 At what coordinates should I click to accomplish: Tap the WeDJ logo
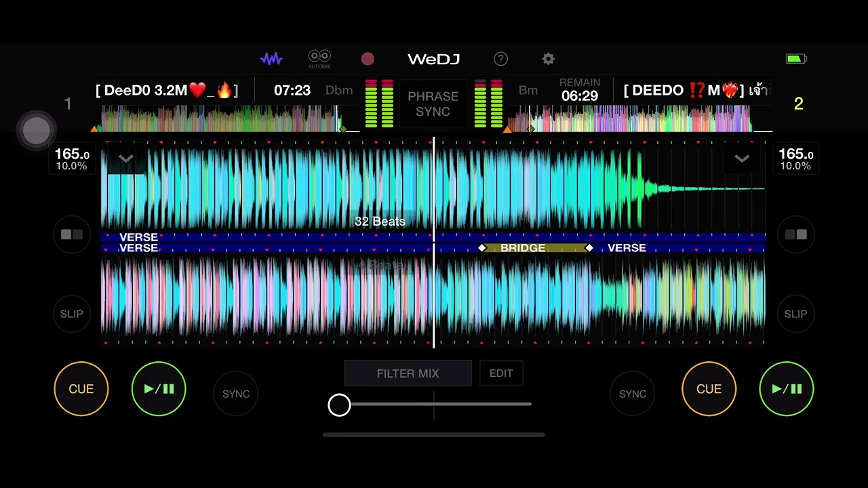[433, 59]
